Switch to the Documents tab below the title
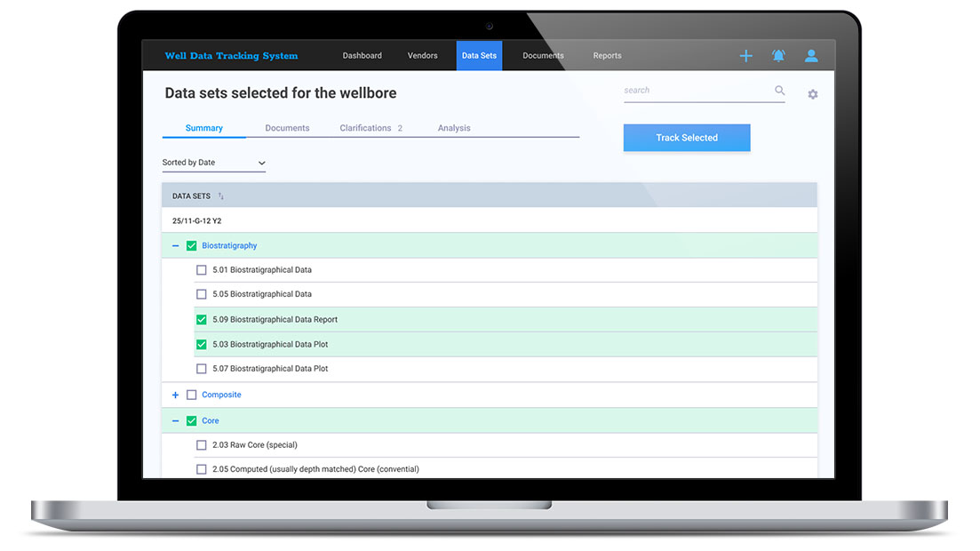 (x=287, y=128)
